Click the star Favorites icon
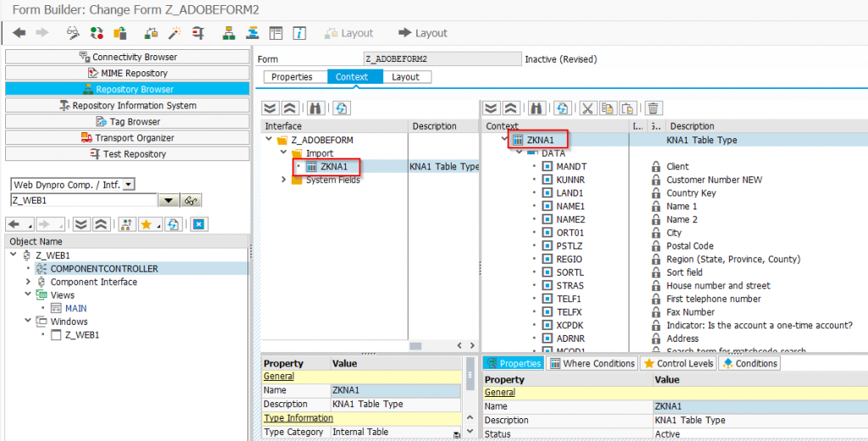The height and width of the screenshot is (441, 868). tap(147, 225)
